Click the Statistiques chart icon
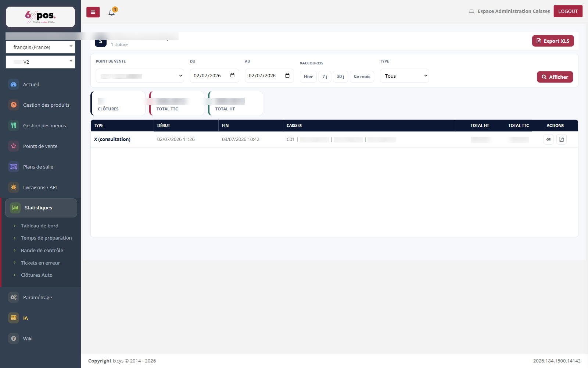This screenshot has height=368, width=588. (x=15, y=208)
